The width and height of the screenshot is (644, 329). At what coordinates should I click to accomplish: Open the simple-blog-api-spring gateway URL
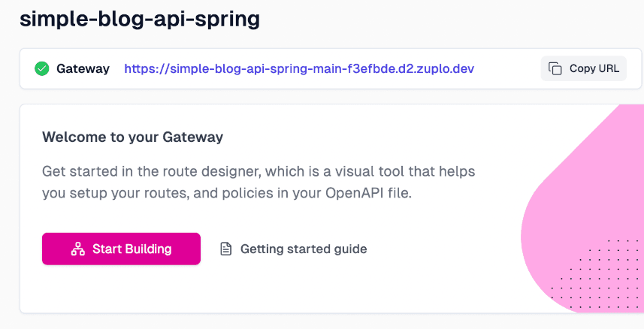click(x=298, y=68)
